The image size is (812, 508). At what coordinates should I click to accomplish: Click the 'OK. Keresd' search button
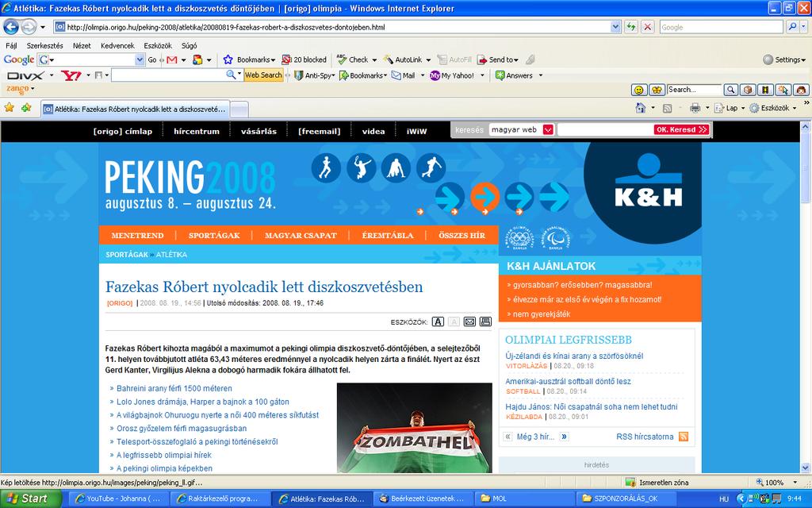point(681,129)
